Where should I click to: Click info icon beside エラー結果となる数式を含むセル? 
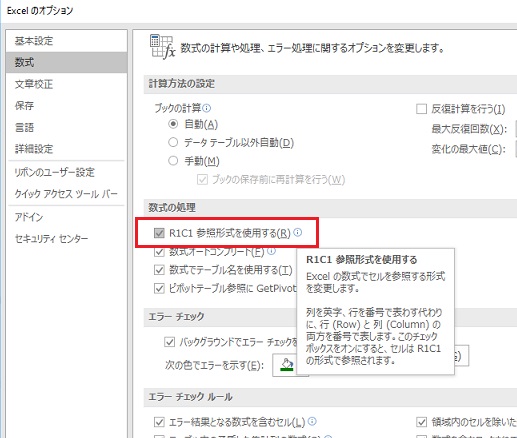[312, 422]
